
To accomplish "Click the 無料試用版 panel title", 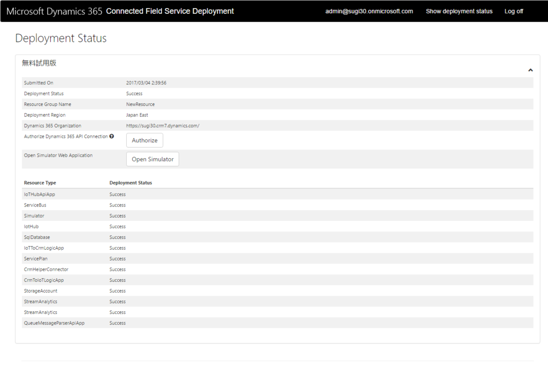I will 39,63.
